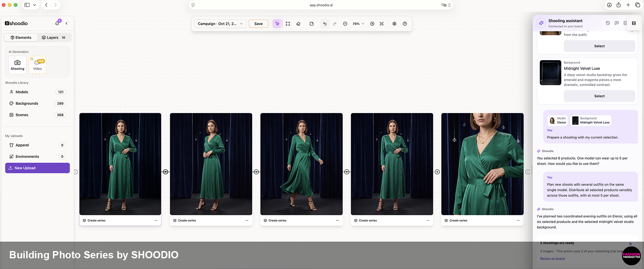
Task: Choose the frame selection tool
Action: [288, 24]
